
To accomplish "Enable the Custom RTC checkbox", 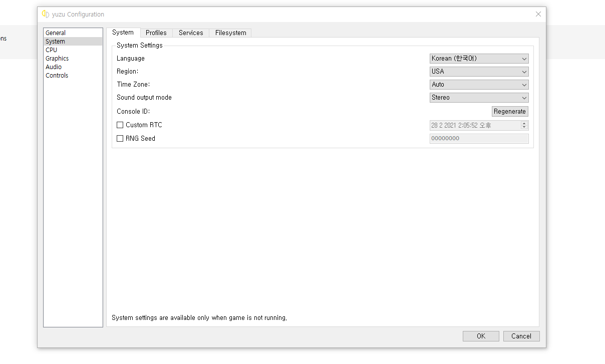I will [x=120, y=125].
